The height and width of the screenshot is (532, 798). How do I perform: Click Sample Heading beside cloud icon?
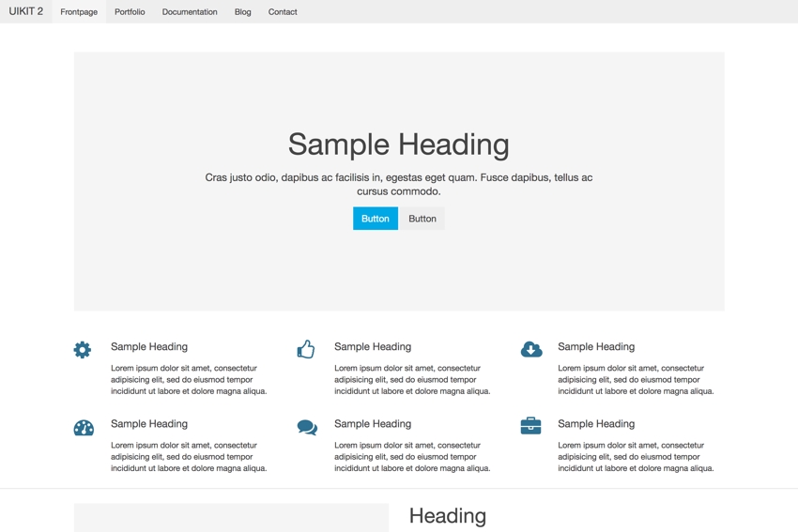pos(596,347)
